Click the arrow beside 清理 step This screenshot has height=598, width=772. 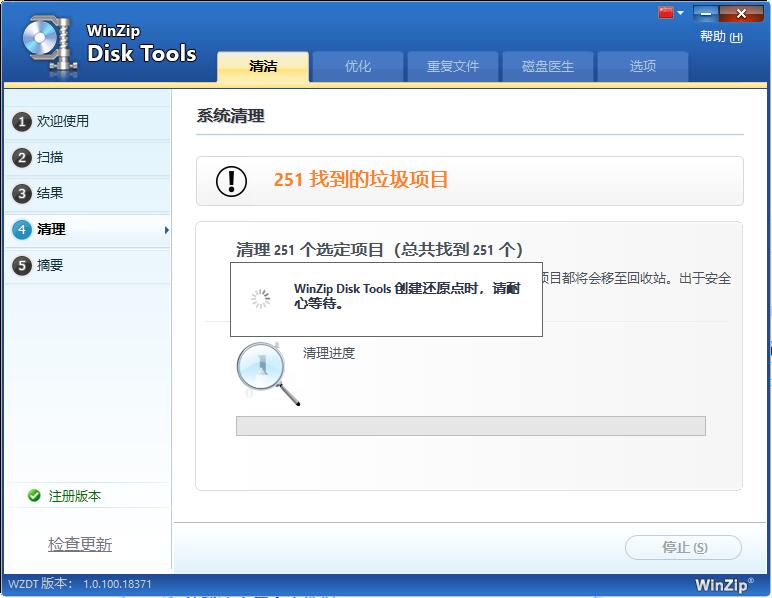point(166,230)
